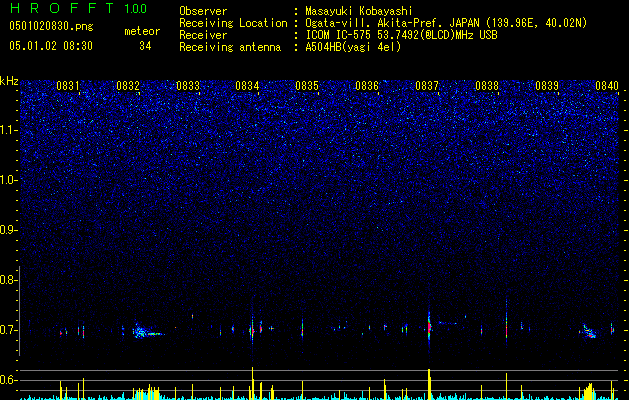Click the 'Receiving antenna' field label
629x400 pixels.
(x=230, y=47)
